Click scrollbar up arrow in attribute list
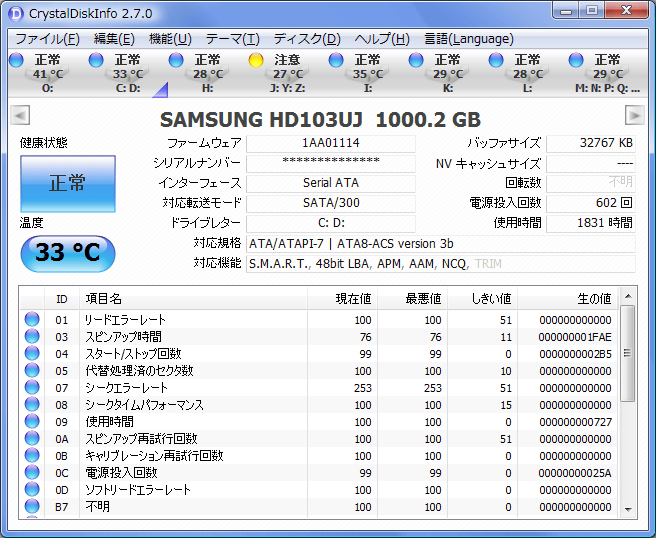 point(628,296)
